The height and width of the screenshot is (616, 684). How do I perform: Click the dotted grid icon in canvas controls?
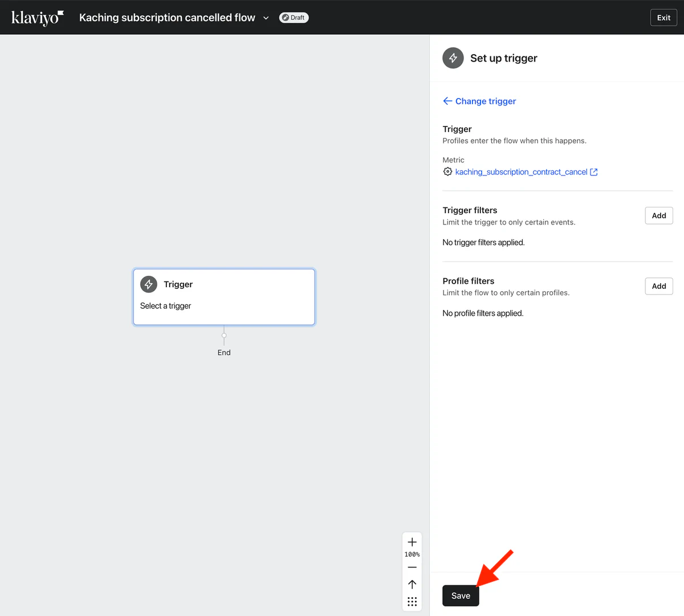412,602
